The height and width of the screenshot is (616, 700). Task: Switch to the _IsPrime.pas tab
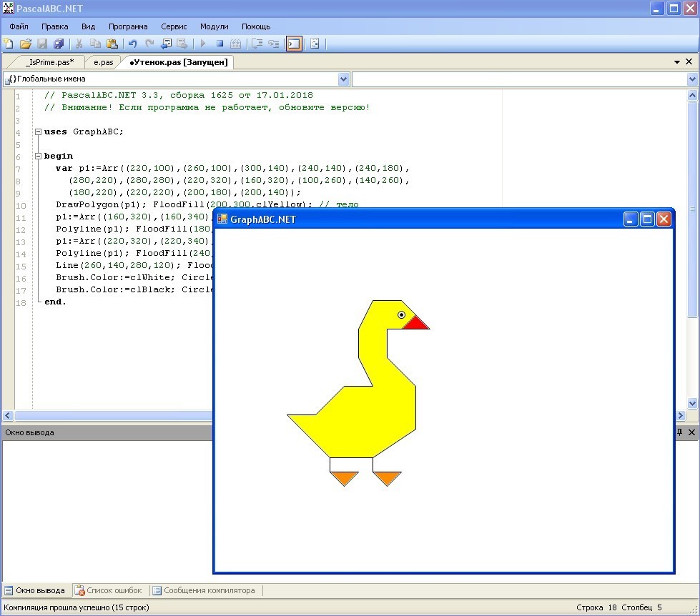click(49, 62)
